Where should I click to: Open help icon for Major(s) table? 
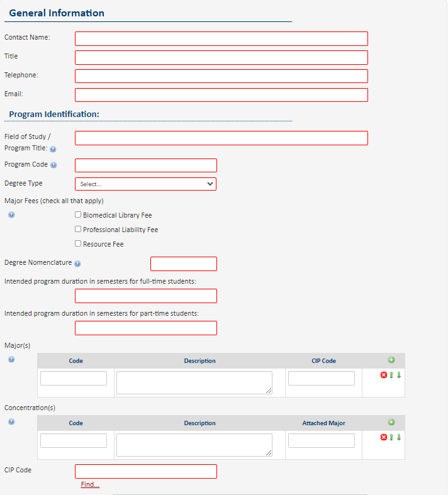click(x=11, y=359)
